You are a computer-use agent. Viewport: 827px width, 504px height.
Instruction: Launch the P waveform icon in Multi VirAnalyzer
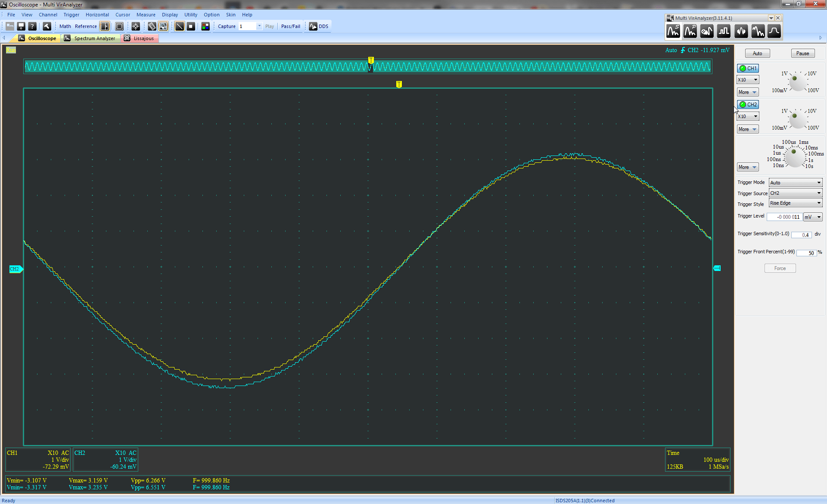[690, 31]
